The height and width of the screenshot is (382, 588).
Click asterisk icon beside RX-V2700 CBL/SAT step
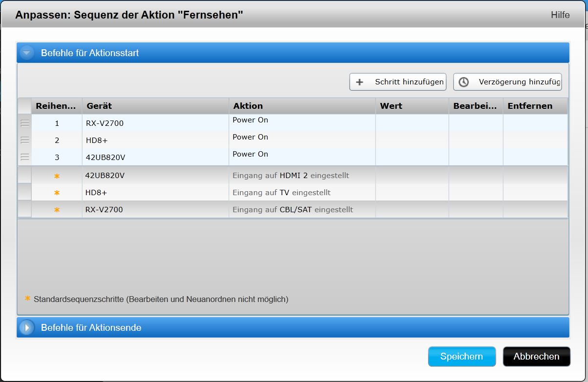[57, 210]
